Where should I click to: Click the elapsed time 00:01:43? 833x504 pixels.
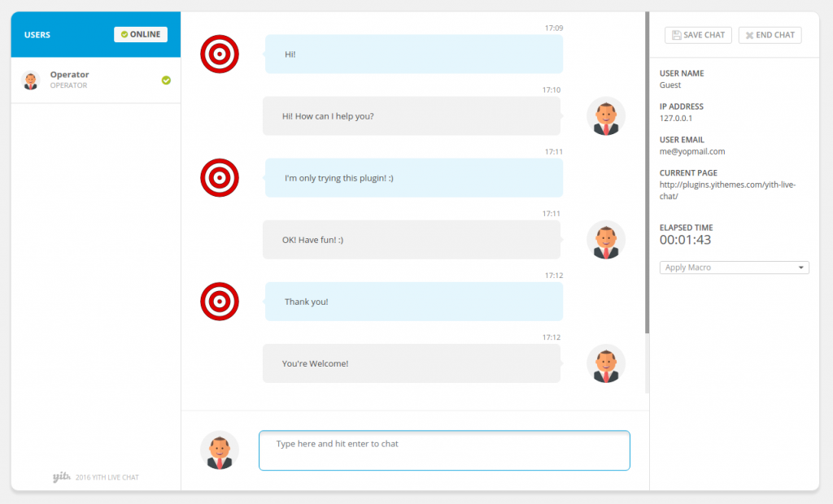point(685,240)
